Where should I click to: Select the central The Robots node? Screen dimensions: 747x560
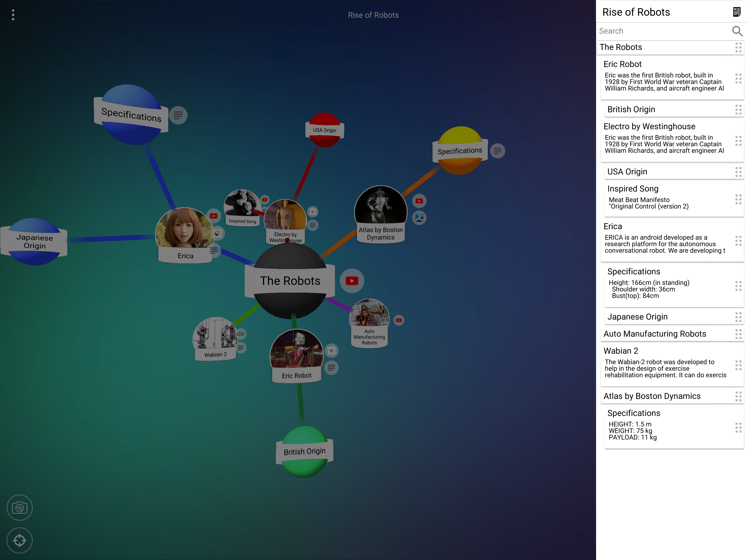click(290, 280)
